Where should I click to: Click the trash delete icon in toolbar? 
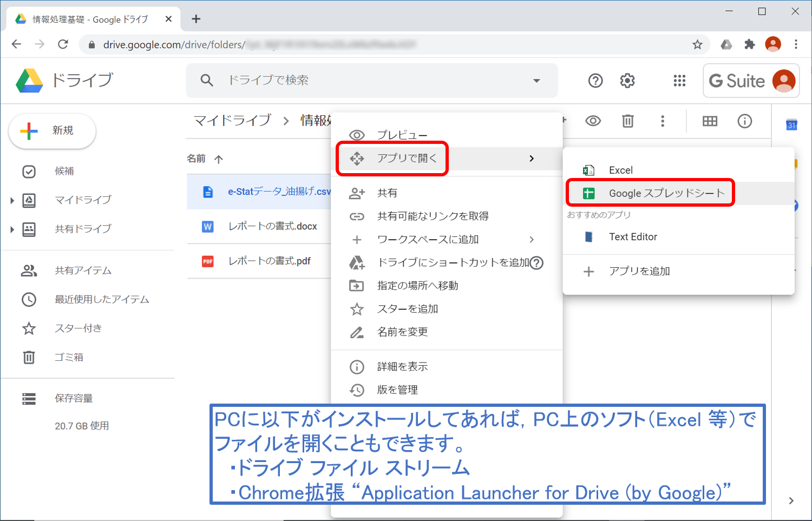[x=628, y=121]
